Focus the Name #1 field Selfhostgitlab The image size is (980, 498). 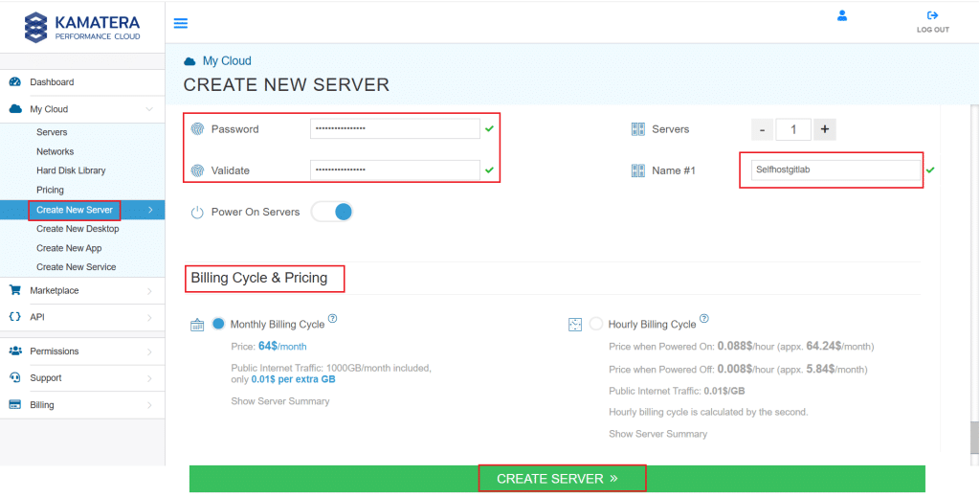[836, 170]
